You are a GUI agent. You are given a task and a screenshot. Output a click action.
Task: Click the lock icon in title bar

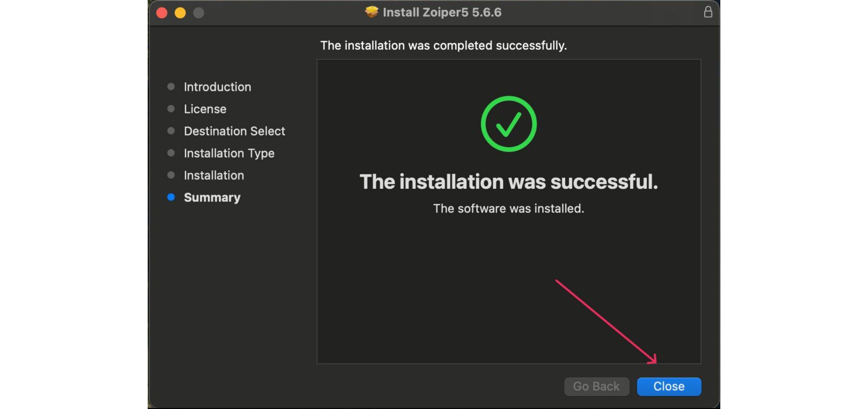708,12
